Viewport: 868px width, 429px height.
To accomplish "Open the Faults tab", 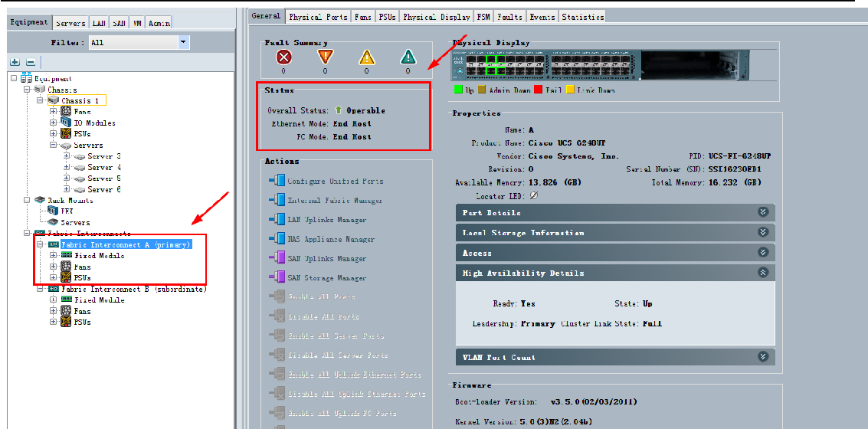I will (509, 17).
